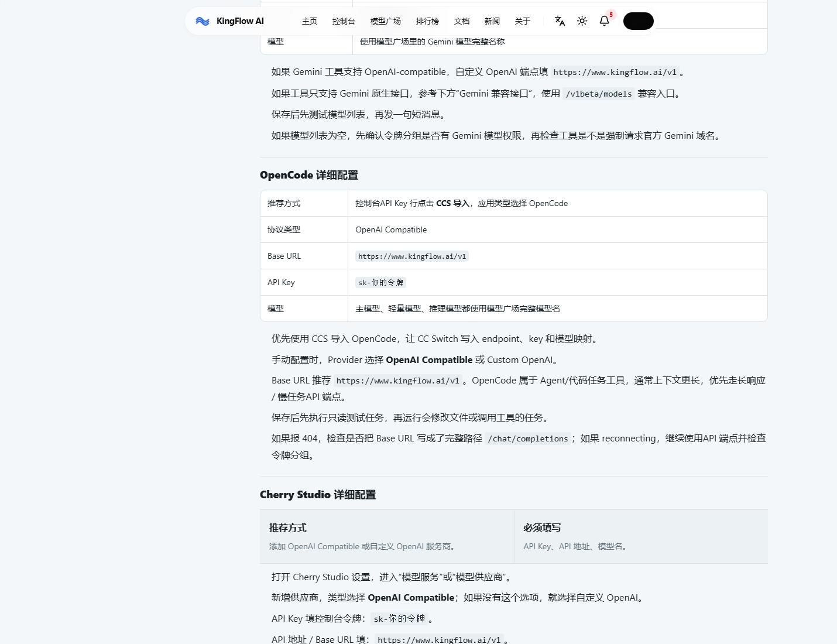Click the 推荐方式 card in Cherry Studio

(x=387, y=536)
